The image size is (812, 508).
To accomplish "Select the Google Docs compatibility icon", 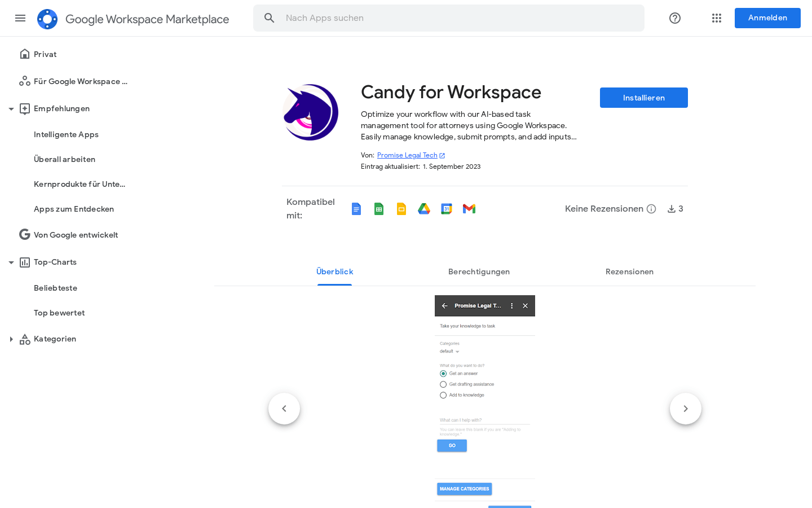I will (356, 208).
